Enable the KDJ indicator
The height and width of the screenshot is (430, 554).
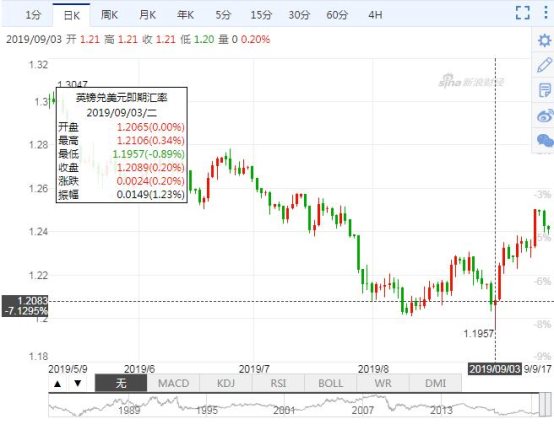click(226, 383)
